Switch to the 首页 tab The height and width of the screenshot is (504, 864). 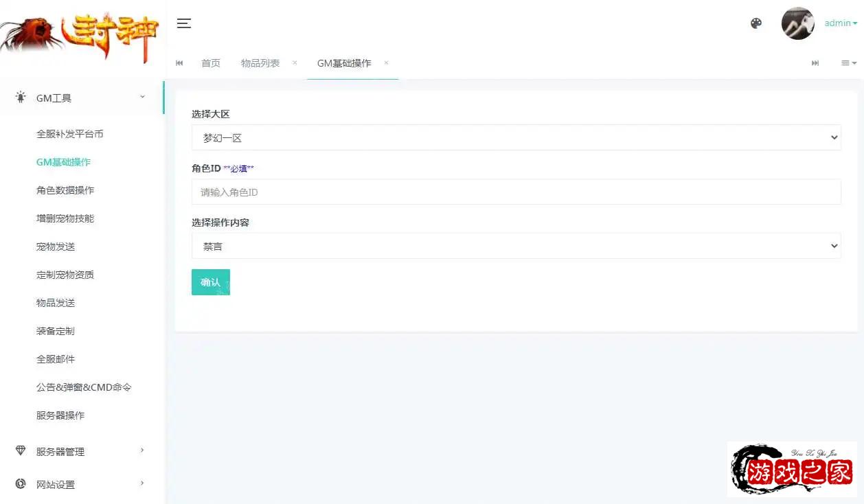[211, 63]
